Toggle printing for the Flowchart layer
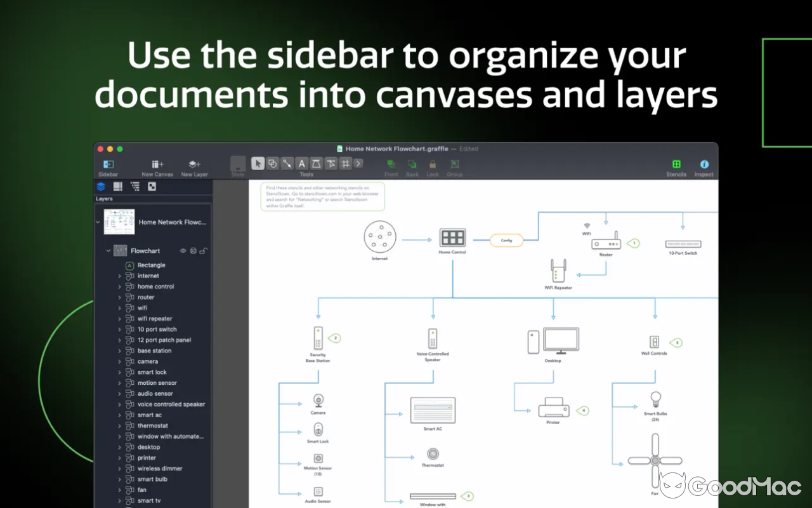812x508 pixels. (193, 251)
